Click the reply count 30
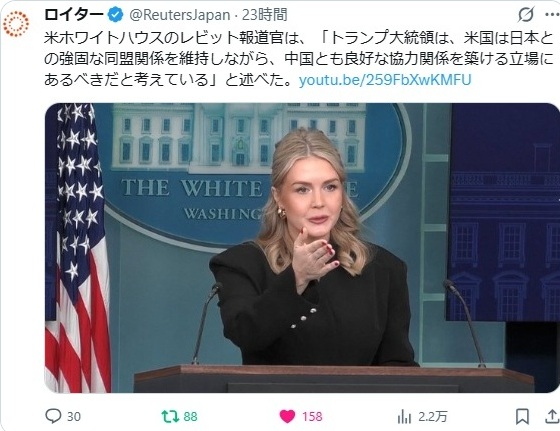Viewport: 560px width, 431px height. (x=74, y=417)
